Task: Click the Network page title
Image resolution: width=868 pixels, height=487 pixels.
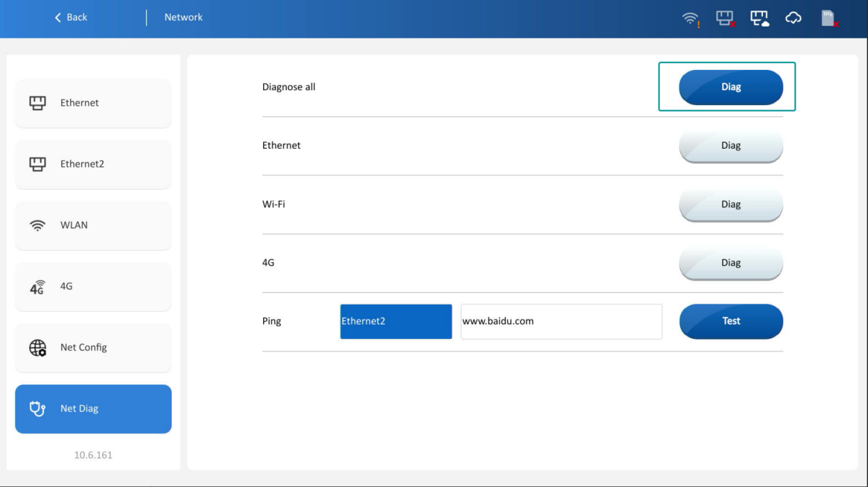Action: tap(184, 18)
